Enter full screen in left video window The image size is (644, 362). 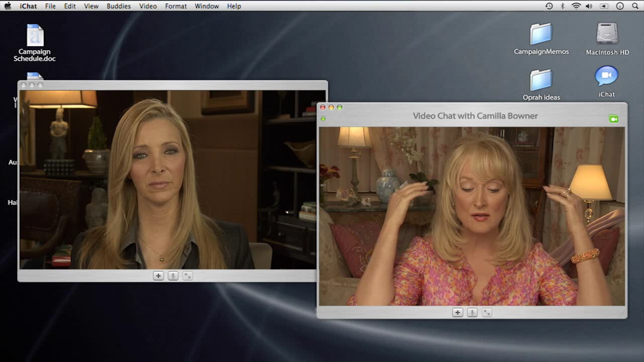tap(188, 276)
